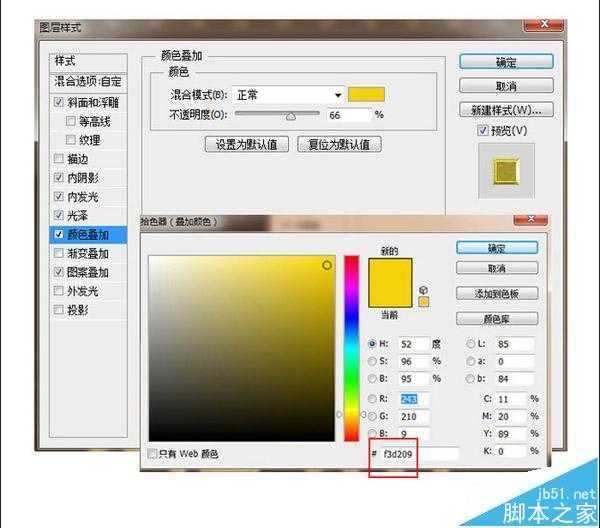
Task: Click the opacity value field showing 66
Action: coord(349,115)
